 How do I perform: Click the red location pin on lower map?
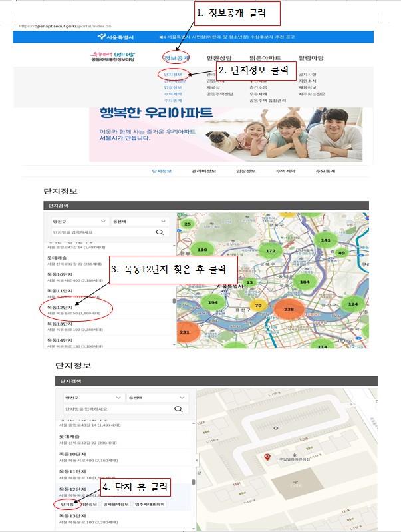point(267,457)
